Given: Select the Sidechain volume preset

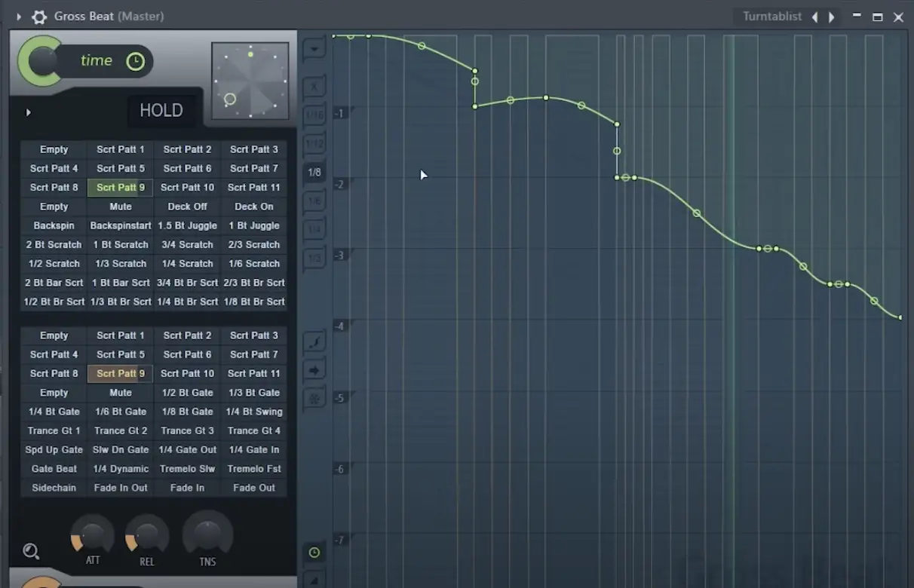Looking at the screenshot, I should click(54, 488).
